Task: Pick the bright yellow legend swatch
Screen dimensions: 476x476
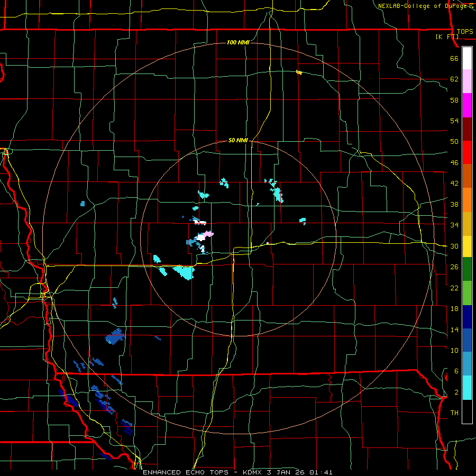Action: coord(467,246)
